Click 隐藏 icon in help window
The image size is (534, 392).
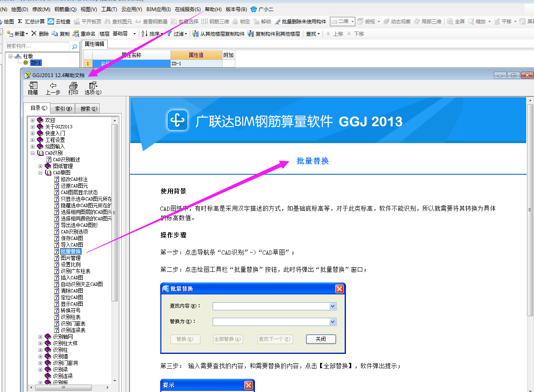click(33, 85)
